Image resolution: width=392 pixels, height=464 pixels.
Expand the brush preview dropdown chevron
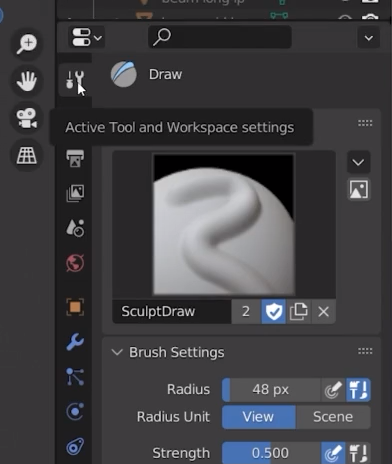pos(358,162)
